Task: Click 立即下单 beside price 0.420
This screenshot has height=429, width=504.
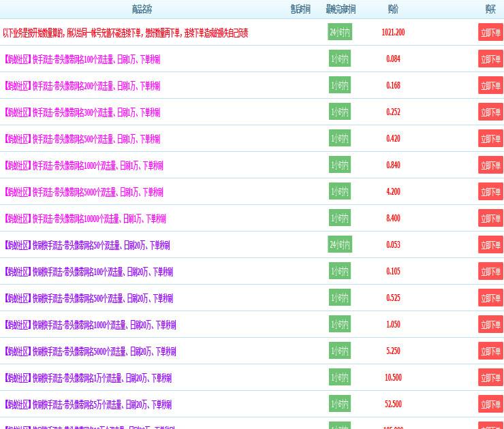Action: (x=490, y=139)
